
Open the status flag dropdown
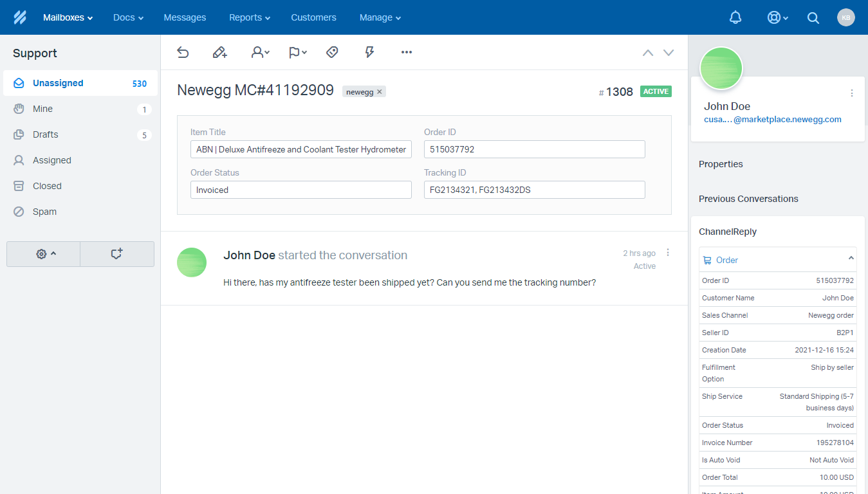(x=298, y=52)
